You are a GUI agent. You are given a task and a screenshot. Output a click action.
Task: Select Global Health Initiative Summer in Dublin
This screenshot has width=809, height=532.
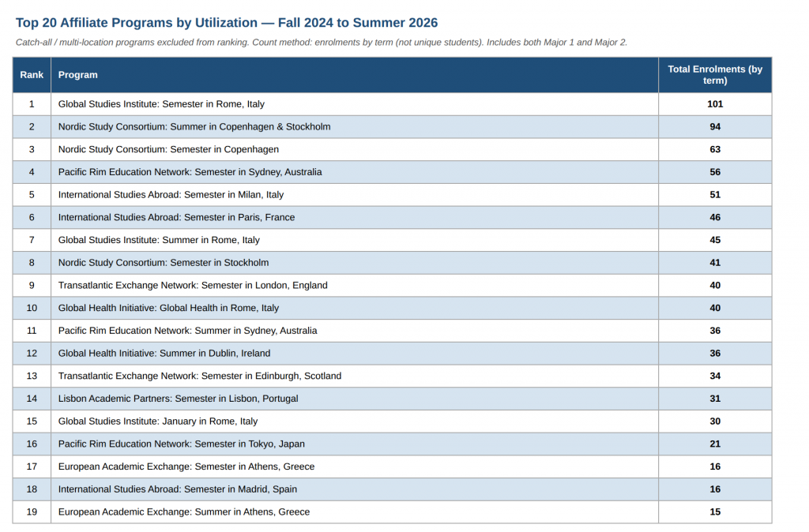(164, 354)
